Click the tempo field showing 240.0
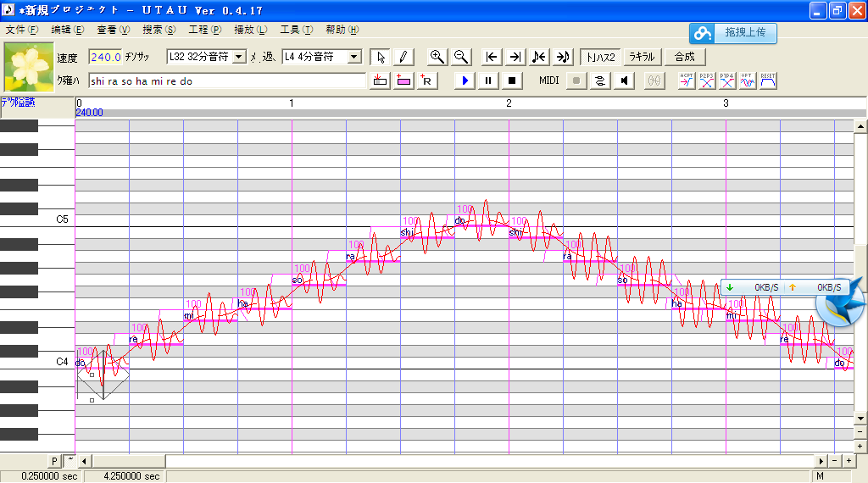The width and height of the screenshot is (868, 483). [x=105, y=57]
